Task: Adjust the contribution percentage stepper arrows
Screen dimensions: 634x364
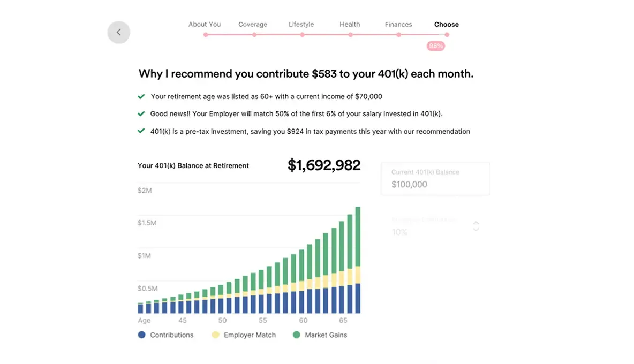Action: click(476, 226)
